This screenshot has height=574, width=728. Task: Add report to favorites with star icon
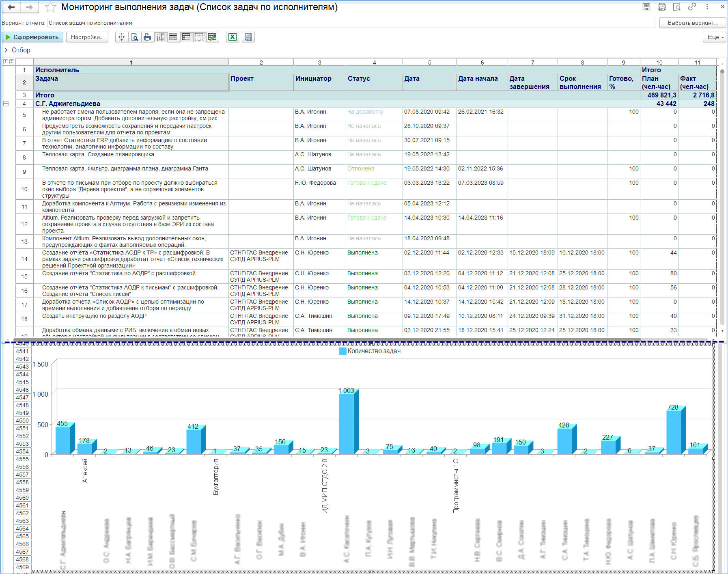(x=50, y=7)
